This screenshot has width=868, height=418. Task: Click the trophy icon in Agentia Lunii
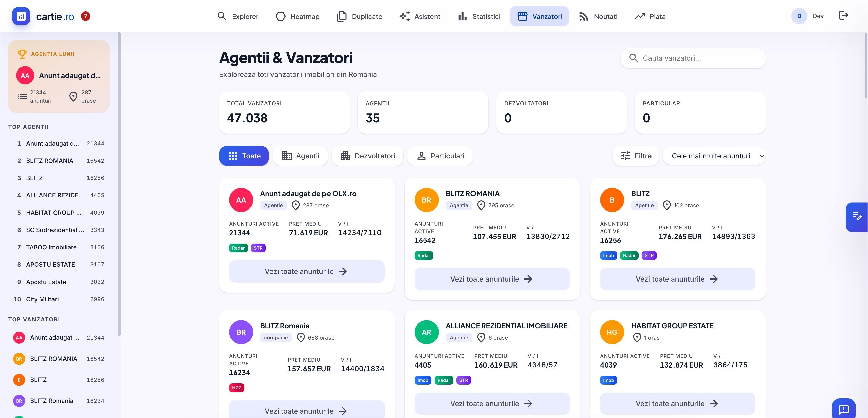point(22,54)
